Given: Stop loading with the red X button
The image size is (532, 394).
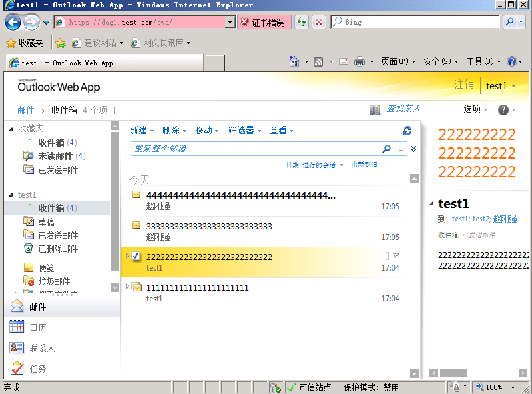Looking at the screenshot, I should 319,23.
